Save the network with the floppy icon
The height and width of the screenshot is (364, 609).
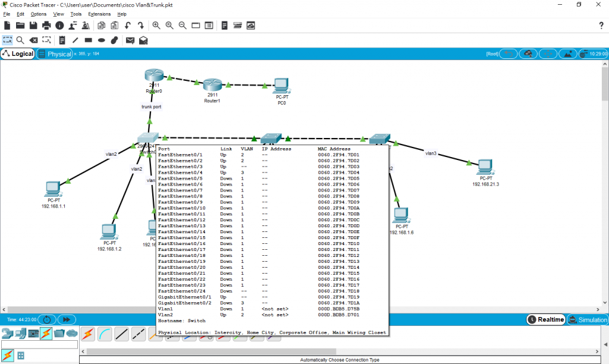33,26
